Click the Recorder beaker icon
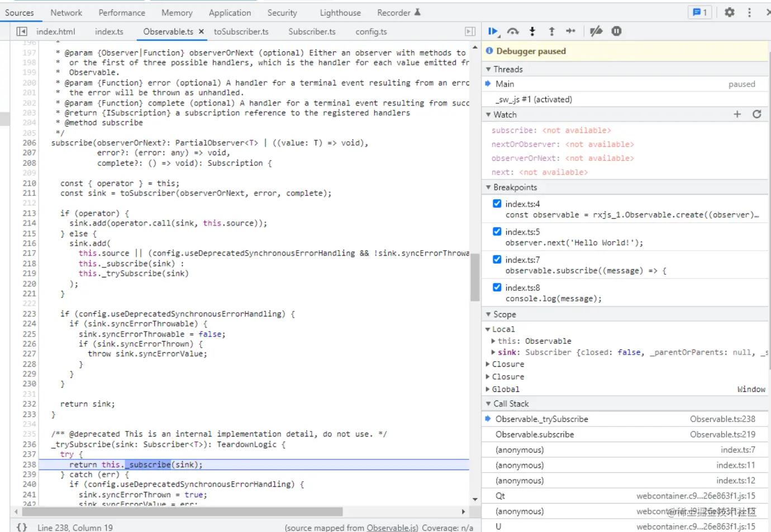The width and height of the screenshot is (771, 532). click(417, 12)
